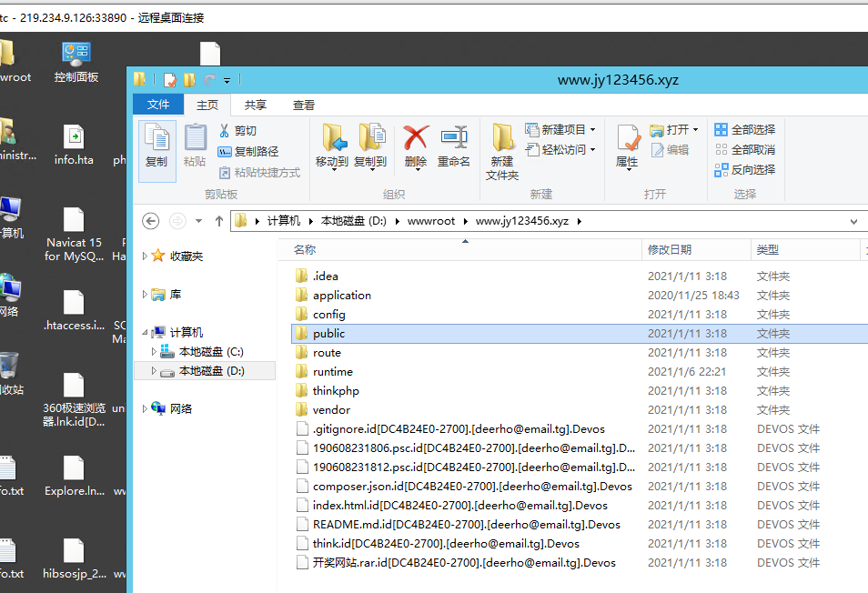The height and width of the screenshot is (593, 868).
Task: Expand the Favorites (收藏夹) tree node
Action: tap(145, 256)
